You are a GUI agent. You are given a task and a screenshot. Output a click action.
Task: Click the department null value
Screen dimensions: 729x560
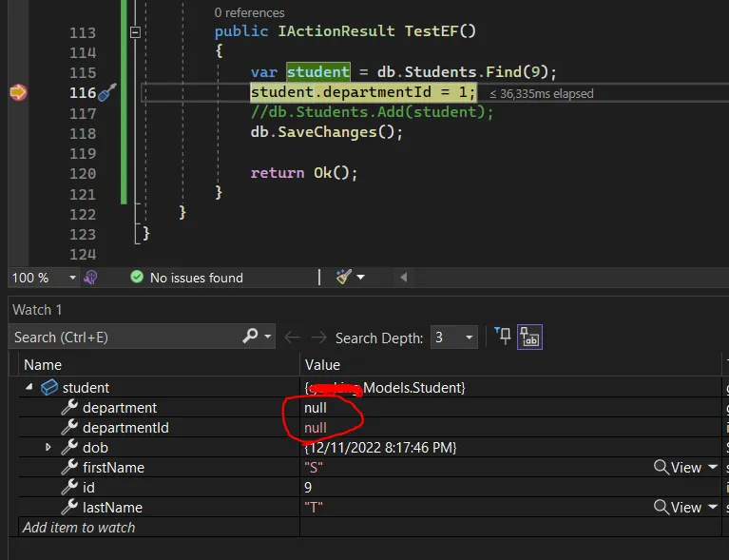click(316, 408)
